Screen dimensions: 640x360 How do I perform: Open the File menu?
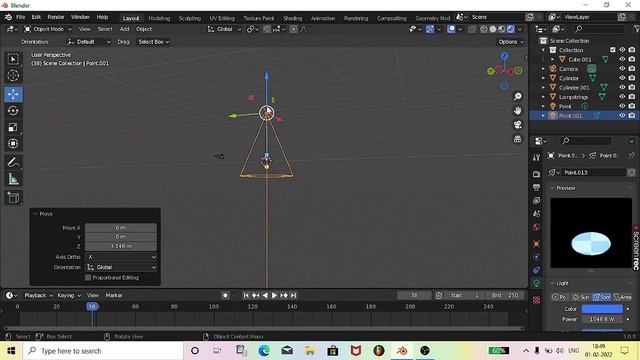pyautogui.click(x=20, y=17)
